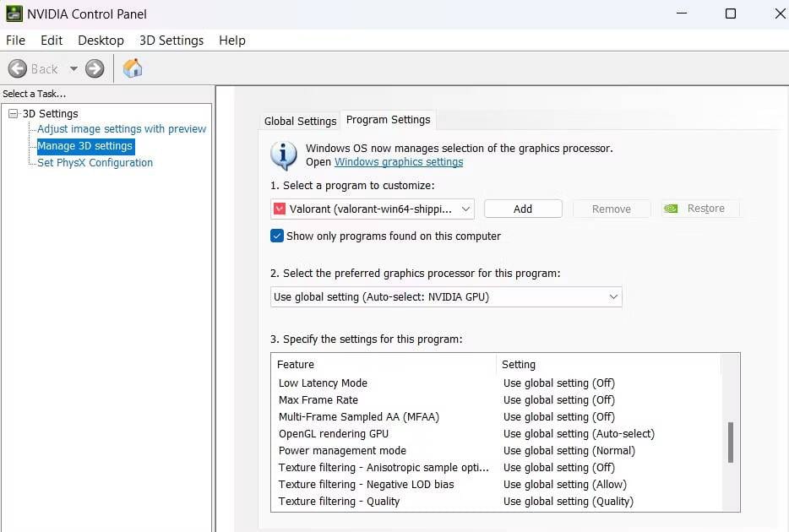Click the Remove button
Screen dimensions: 789x532
611,208
